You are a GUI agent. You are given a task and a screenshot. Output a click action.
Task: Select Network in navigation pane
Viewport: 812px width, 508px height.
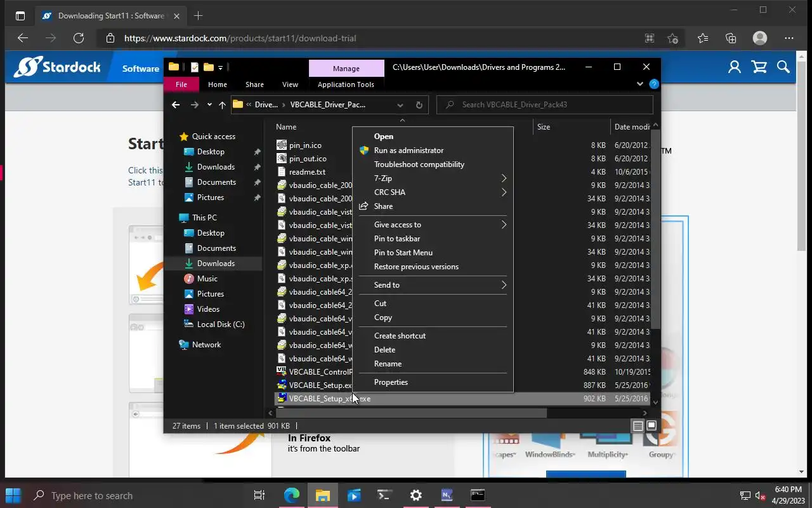coord(206,345)
